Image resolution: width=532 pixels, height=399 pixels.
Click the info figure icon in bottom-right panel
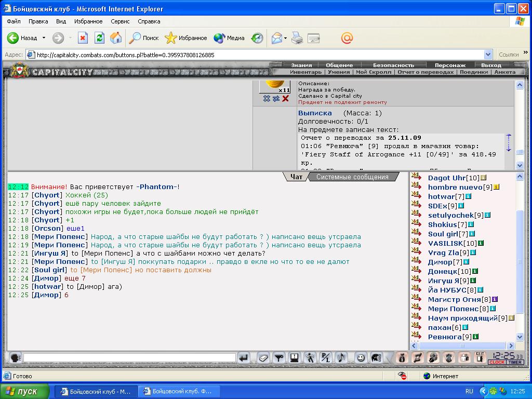pos(402,357)
